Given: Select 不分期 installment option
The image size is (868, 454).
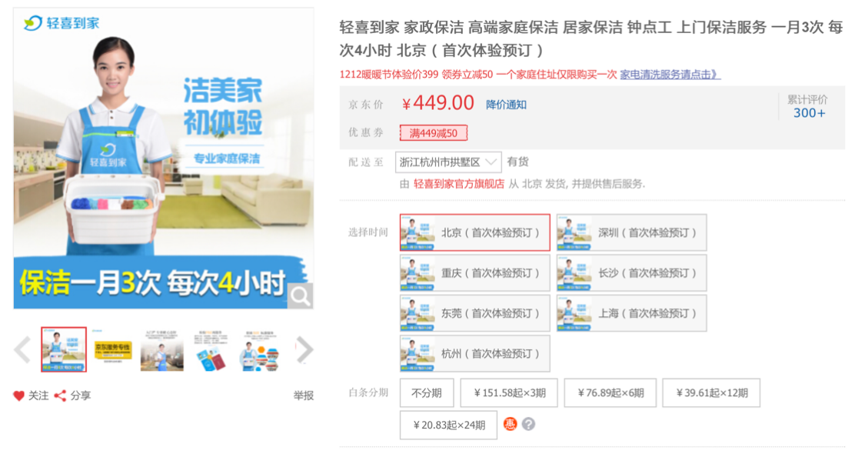Looking at the screenshot, I should pyautogui.click(x=427, y=393).
